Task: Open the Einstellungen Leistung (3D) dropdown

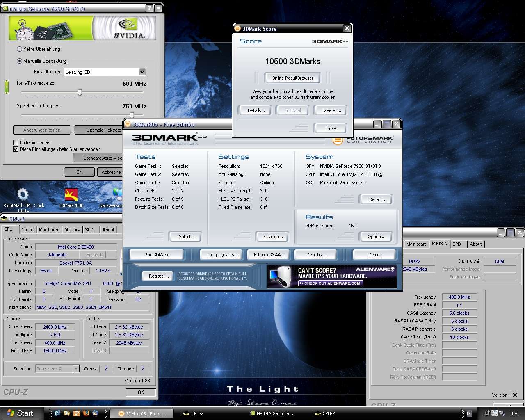Action: [105, 72]
